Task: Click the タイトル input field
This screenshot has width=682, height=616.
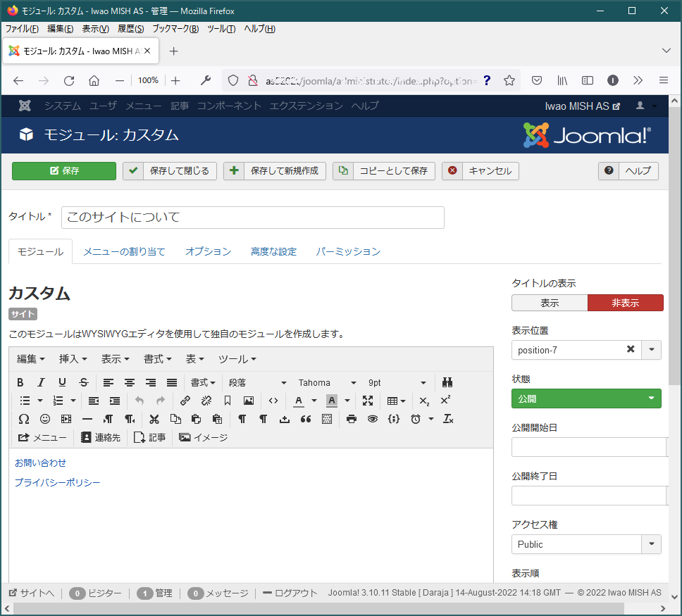Action: (x=253, y=218)
